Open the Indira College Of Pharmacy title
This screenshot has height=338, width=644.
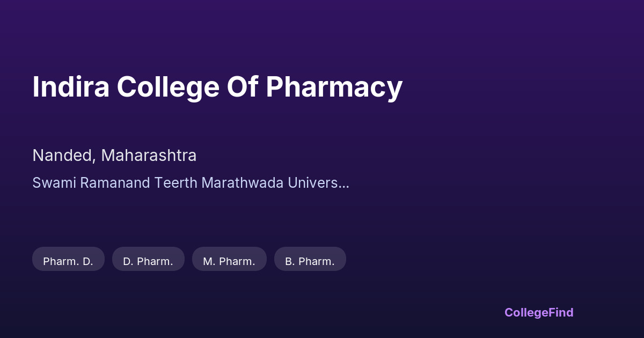pyautogui.click(x=217, y=87)
